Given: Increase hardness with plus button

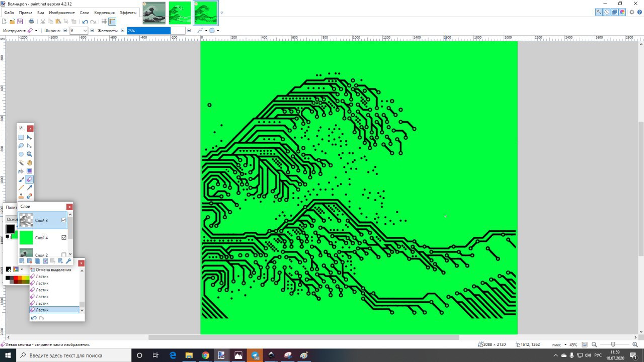Looking at the screenshot, I should tap(189, 31).
